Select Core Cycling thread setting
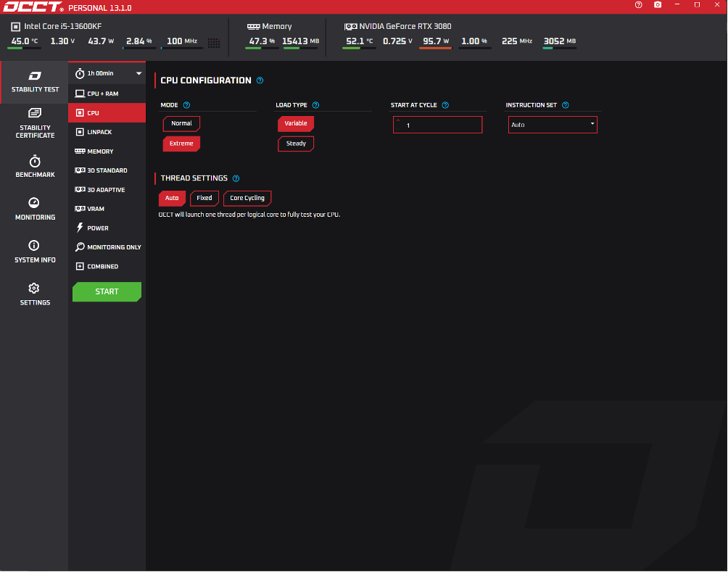728x572 pixels. point(247,198)
